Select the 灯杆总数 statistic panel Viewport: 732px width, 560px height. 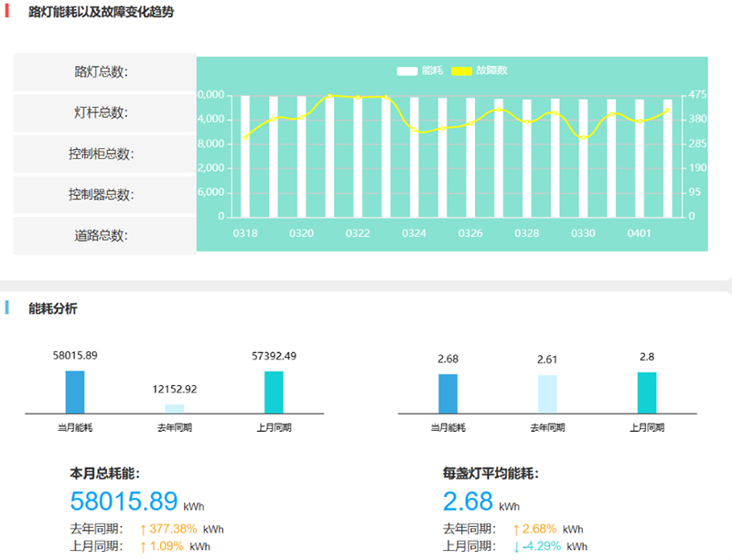(101, 112)
